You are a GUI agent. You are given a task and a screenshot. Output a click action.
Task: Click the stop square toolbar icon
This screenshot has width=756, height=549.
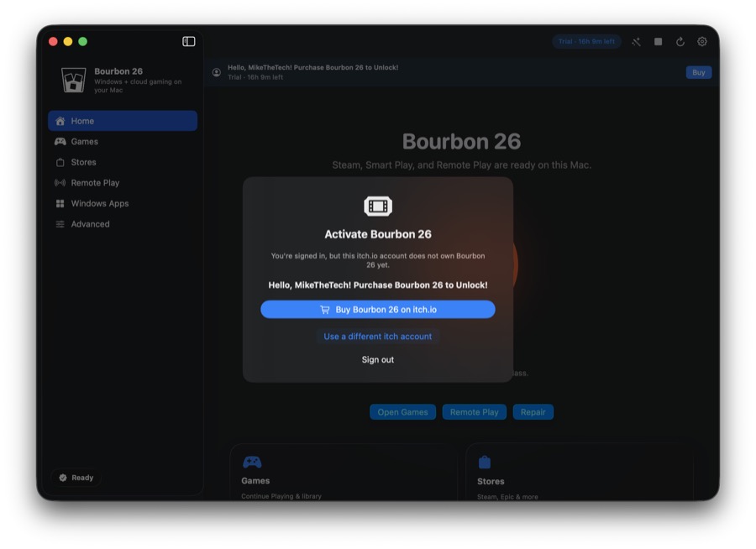point(658,42)
